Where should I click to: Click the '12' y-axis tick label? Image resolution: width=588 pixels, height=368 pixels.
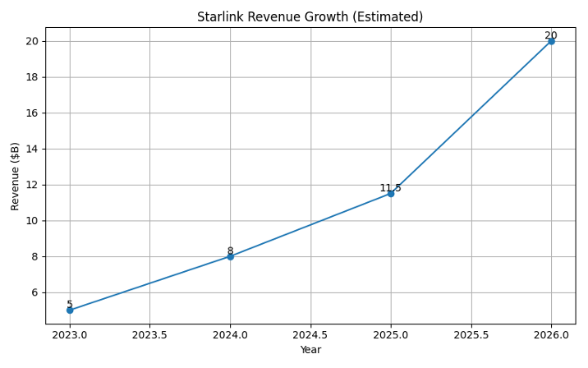pyautogui.click(x=33, y=185)
